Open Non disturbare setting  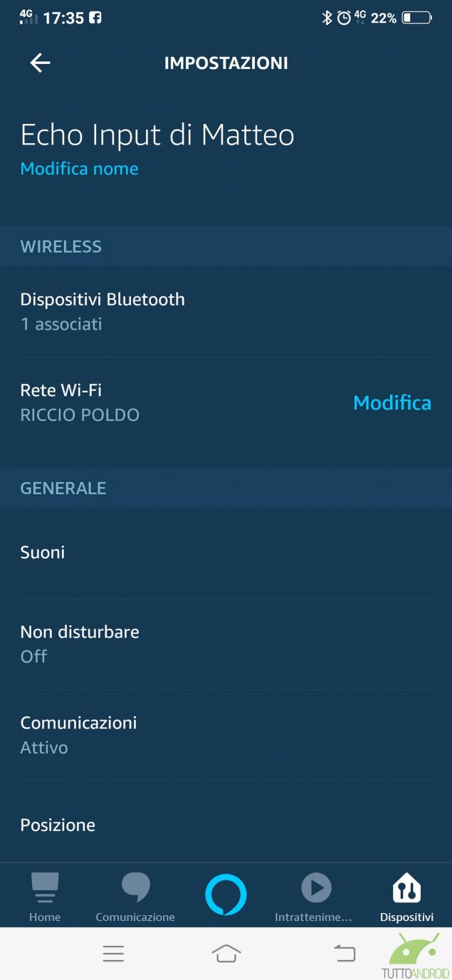pyautogui.click(x=80, y=643)
